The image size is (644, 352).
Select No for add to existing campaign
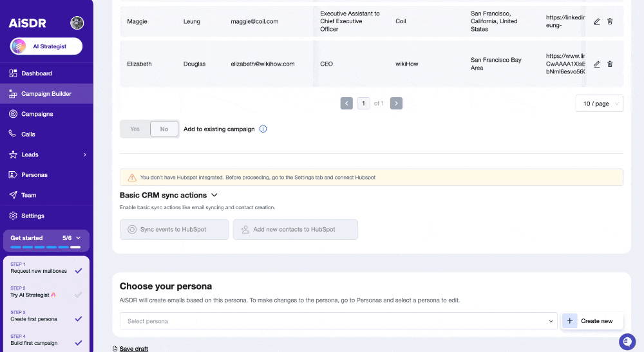pos(164,129)
